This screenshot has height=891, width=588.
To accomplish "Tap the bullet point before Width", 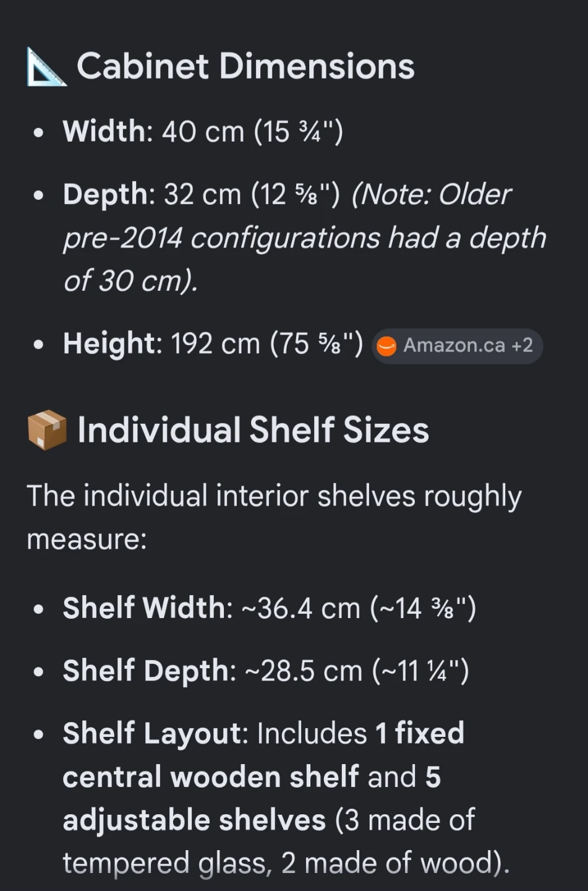I will tap(39, 132).
